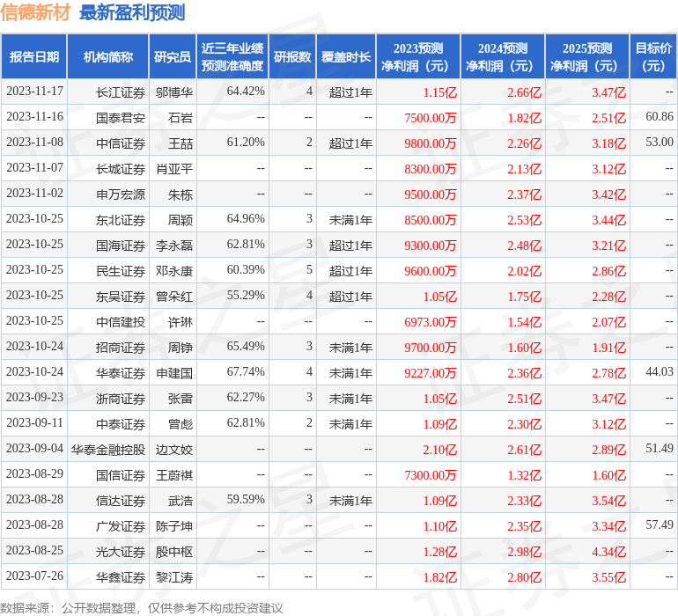Select the 研报数 column header
This screenshot has height=616, width=678.
(x=292, y=56)
